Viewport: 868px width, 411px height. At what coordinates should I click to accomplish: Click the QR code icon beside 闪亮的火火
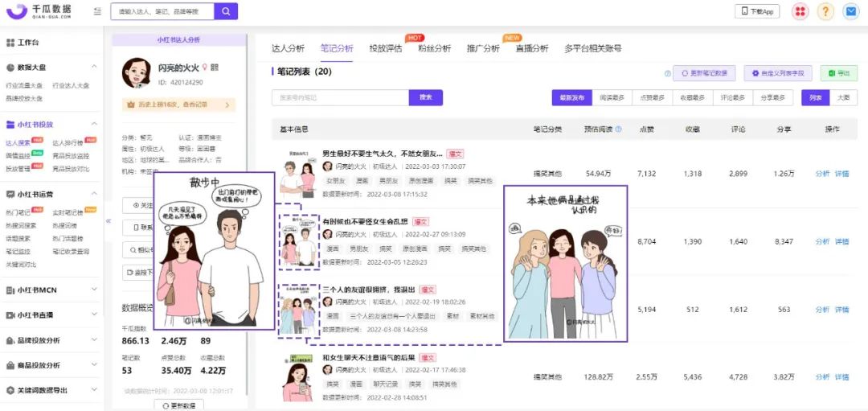(x=215, y=68)
